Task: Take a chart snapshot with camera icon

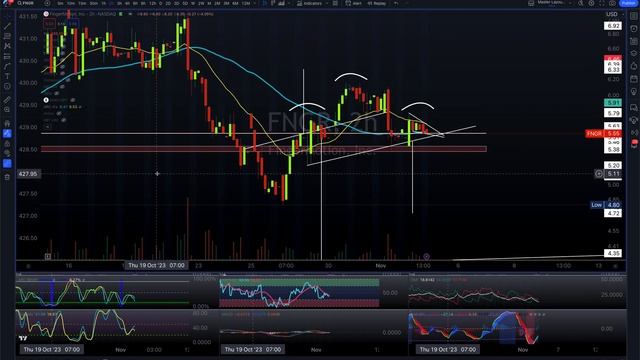Action: click(x=612, y=3)
